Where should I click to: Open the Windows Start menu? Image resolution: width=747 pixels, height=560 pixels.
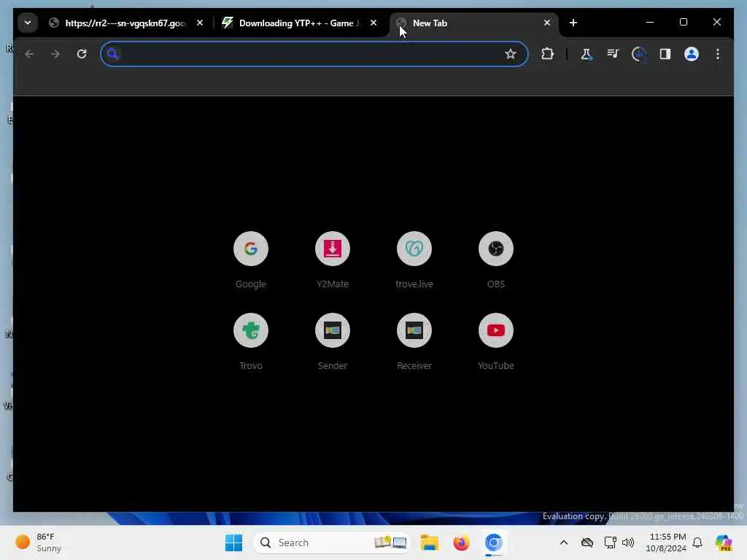(233, 542)
